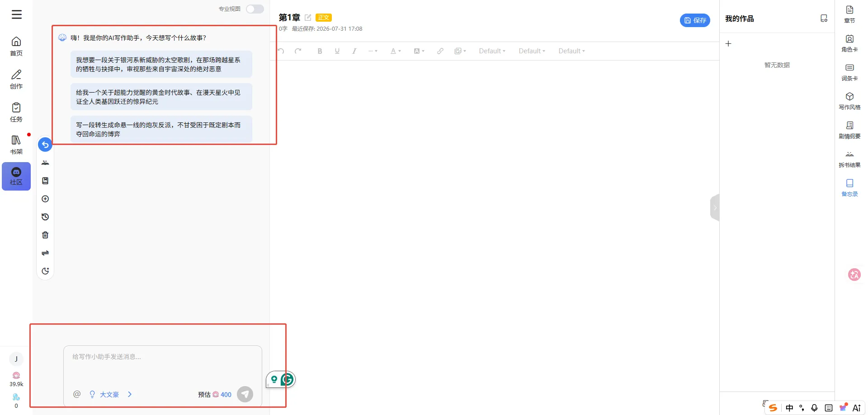The height and width of the screenshot is (415, 868).
Task: Open the 词条卡 panel
Action: click(849, 72)
